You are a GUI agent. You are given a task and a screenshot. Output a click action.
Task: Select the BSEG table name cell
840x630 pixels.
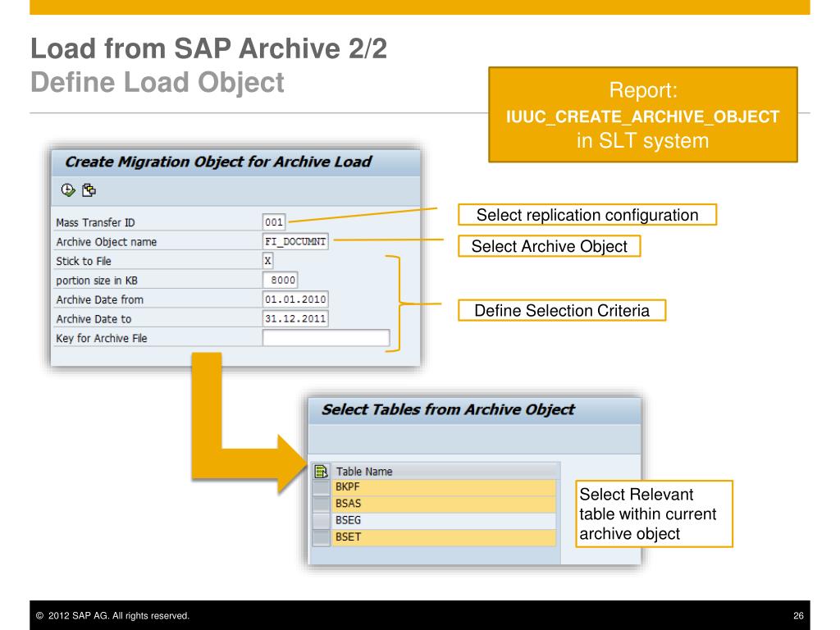coord(444,520)
